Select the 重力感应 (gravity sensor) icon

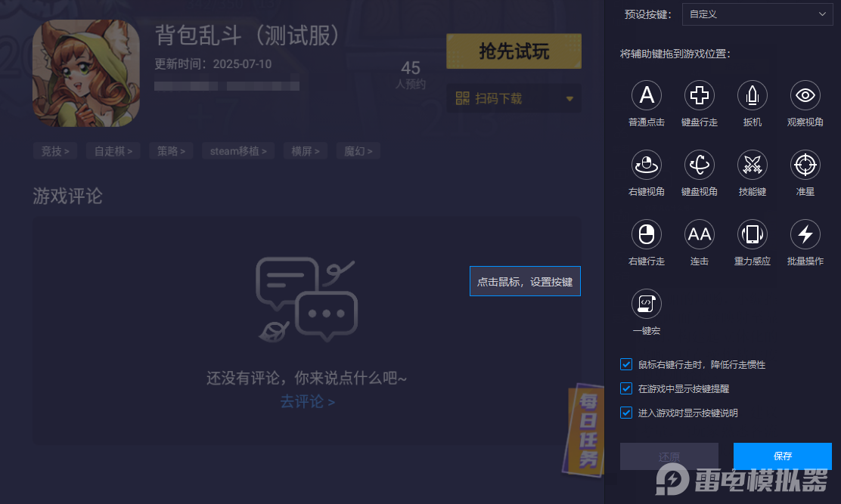pos(753,233)
